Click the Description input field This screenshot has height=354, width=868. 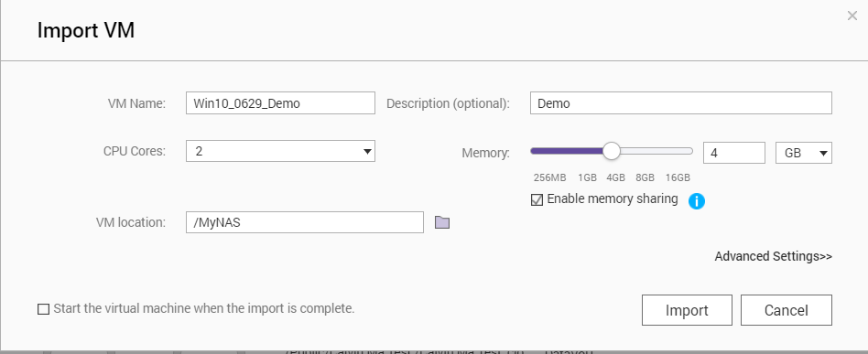(681, 102)
